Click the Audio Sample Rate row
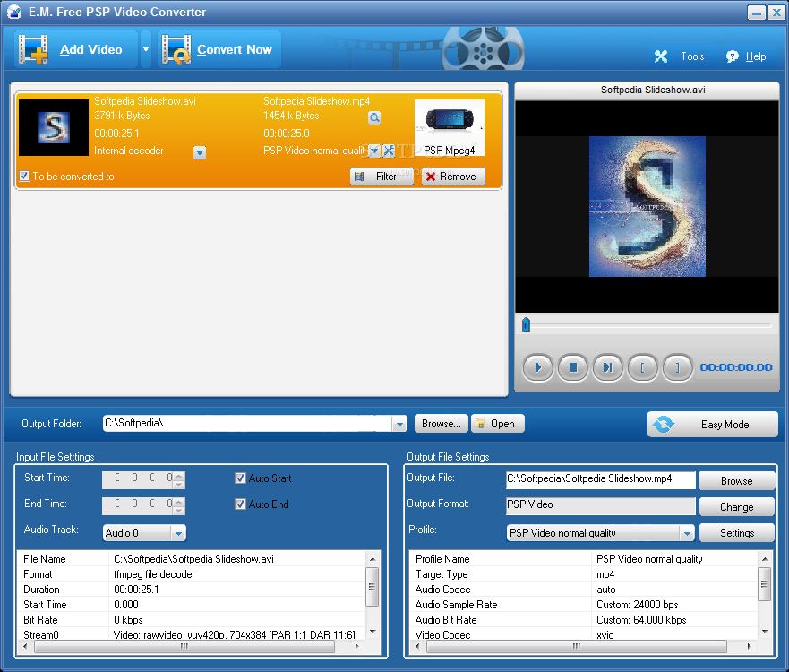The height and width of the screenshot is (672, 789). tap(584, 605)
